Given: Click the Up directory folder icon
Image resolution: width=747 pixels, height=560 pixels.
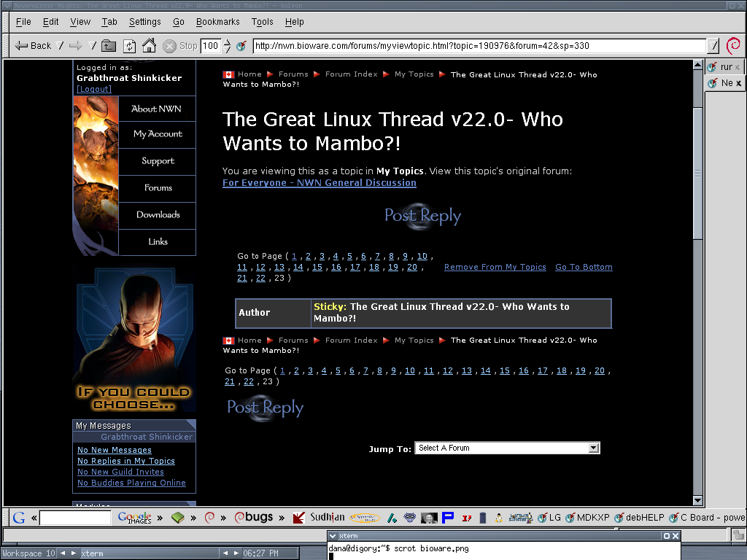Looking at the screenshot, I should (x=109, y=46).
